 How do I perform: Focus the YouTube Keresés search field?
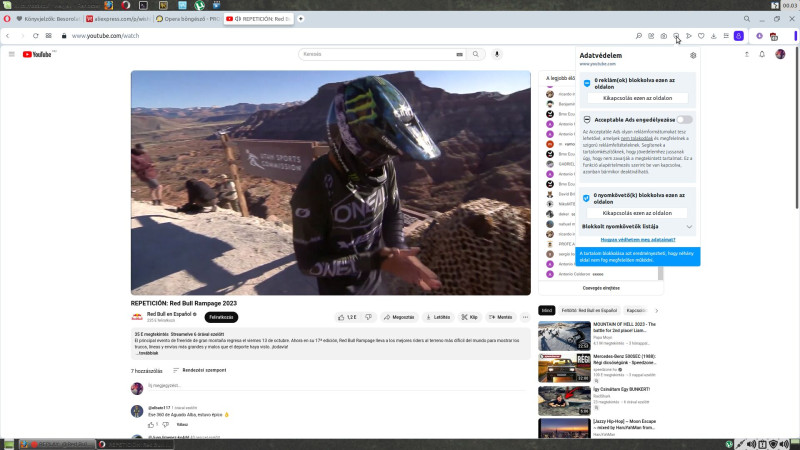[378, 54]
